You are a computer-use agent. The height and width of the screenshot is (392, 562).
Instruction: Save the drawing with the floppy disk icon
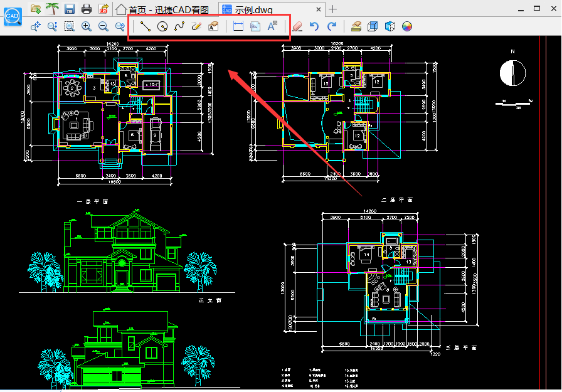coord(70,9)
